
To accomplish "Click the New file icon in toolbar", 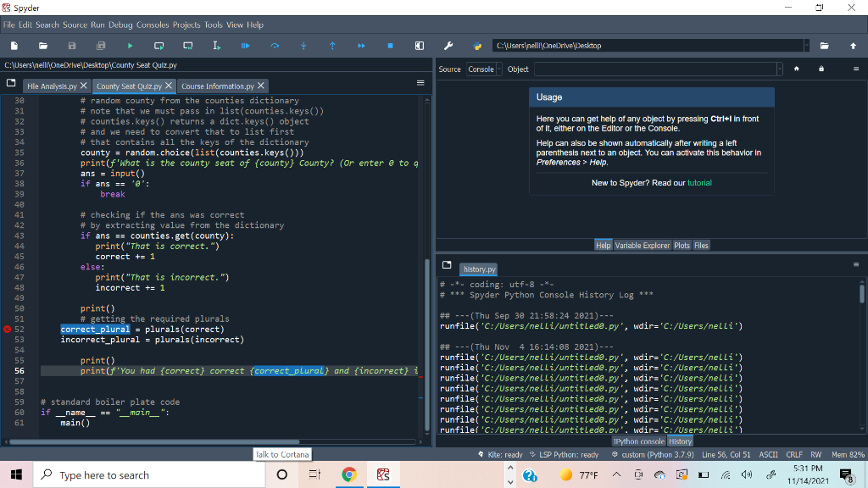I will (x=14, y=45).
